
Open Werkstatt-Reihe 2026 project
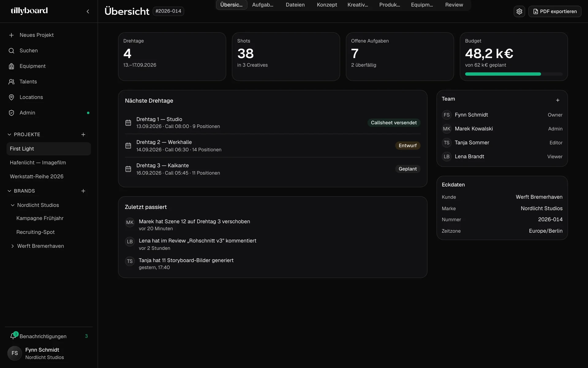(49, 177)
